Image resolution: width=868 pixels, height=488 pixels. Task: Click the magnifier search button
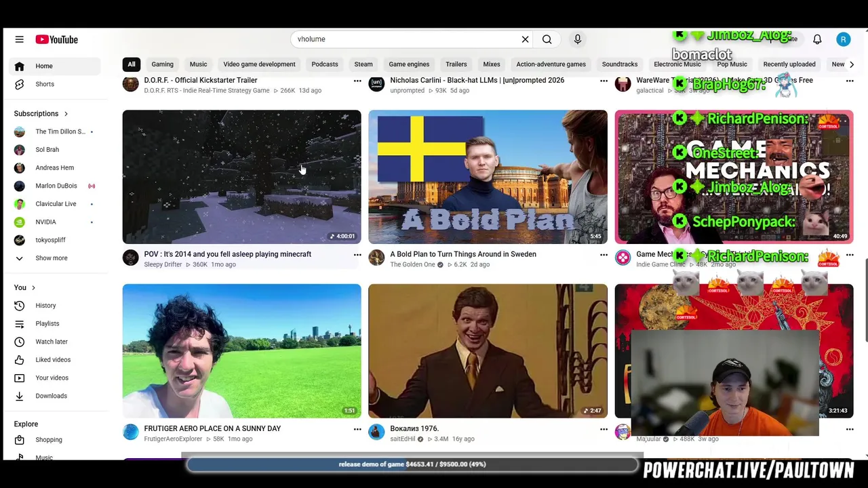tap(547, 39)
